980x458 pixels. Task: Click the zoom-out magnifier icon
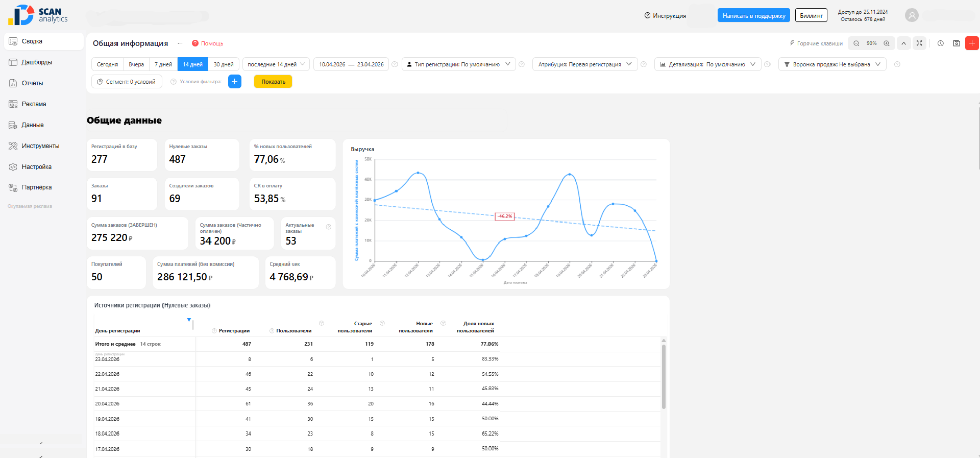[856, 43]
